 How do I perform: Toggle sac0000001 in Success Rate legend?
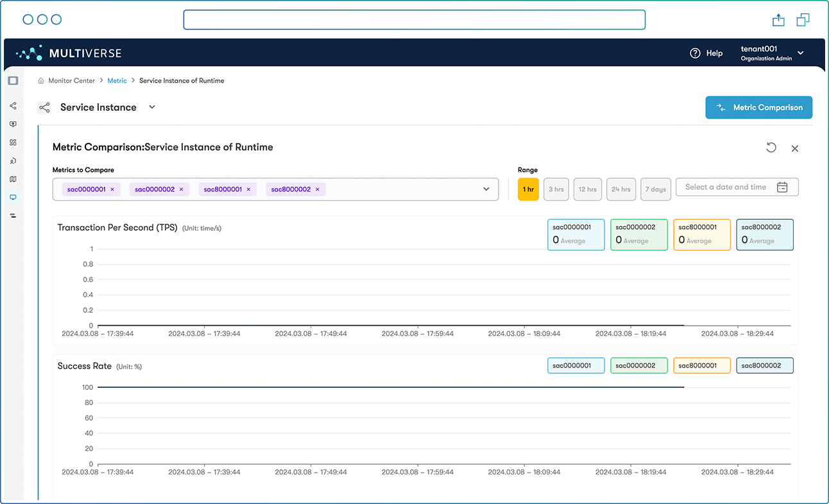pyautogui.click(x=576, y=365)
